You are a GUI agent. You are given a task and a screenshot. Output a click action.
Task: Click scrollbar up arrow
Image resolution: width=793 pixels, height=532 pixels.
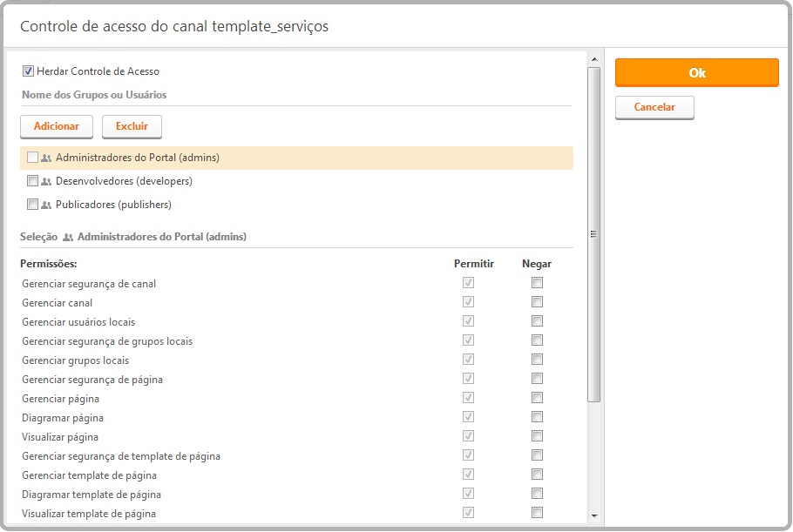pos(594,59)
